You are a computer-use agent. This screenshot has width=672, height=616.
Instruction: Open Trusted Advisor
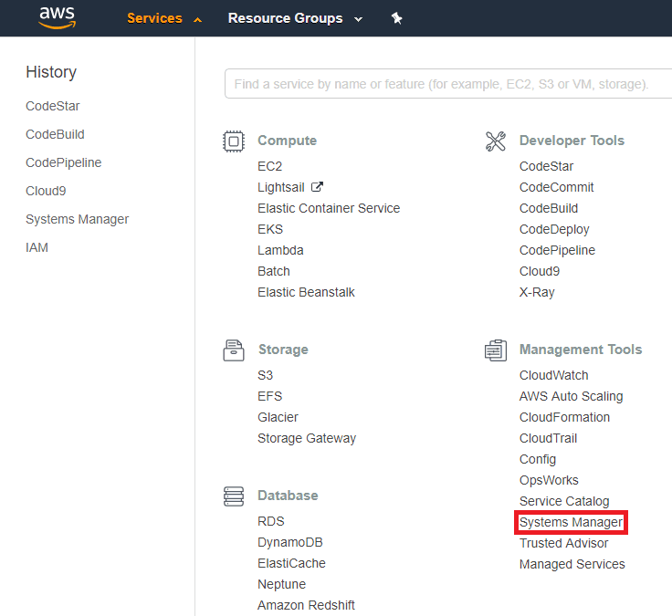coord(563,543)
